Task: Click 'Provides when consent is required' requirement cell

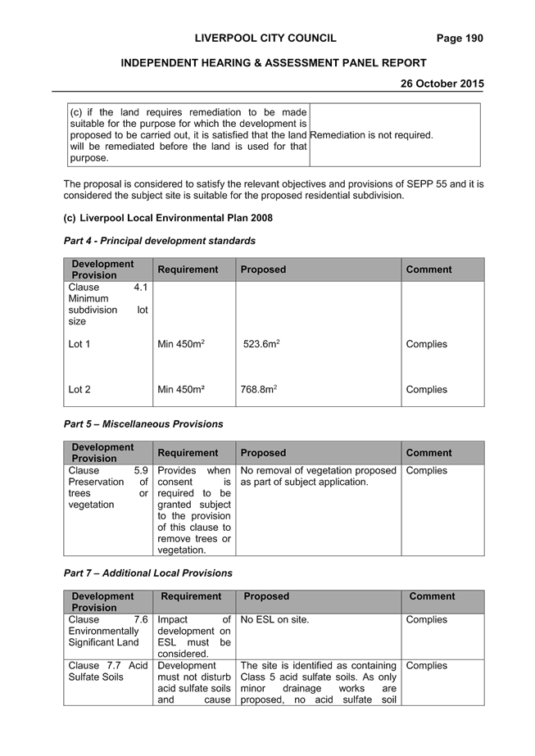Action: coord(194,510)
